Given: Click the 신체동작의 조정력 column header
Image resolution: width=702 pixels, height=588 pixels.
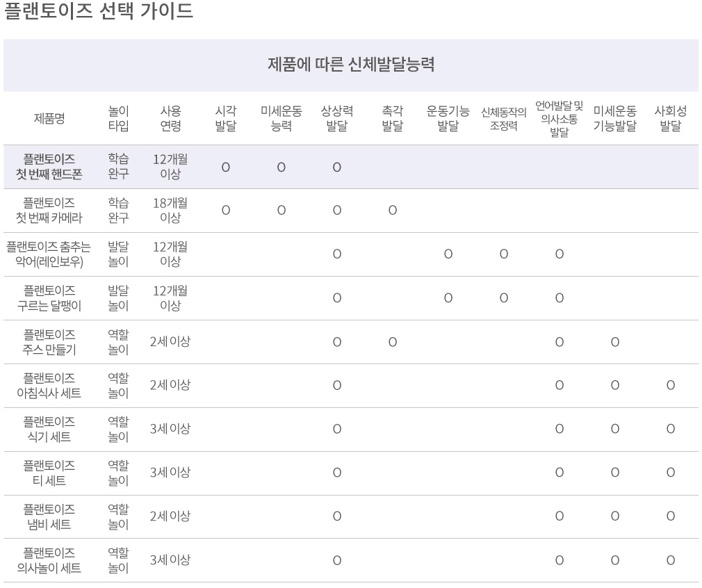Looking at the screenshot, I should coord(504,119).
